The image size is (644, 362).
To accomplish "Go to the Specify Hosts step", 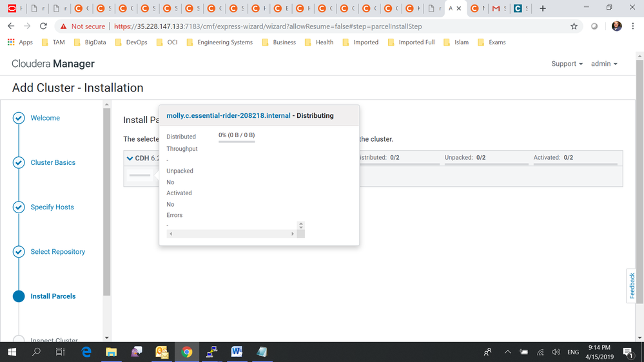I will click(x=52, y=207).
